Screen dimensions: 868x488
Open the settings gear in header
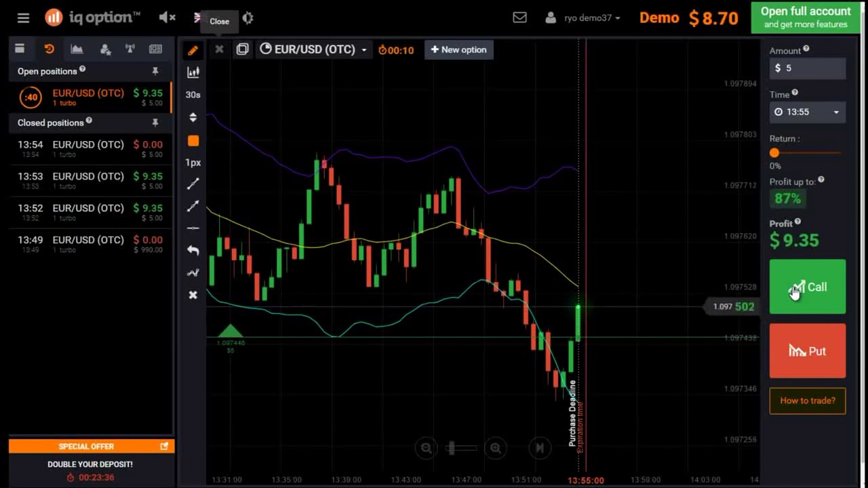248,18
